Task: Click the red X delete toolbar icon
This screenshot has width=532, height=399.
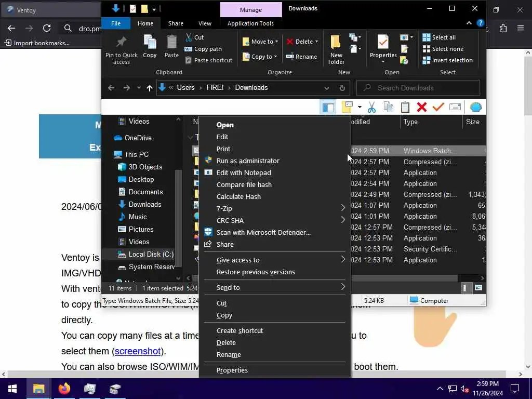Action: click(x=422, y=107)
